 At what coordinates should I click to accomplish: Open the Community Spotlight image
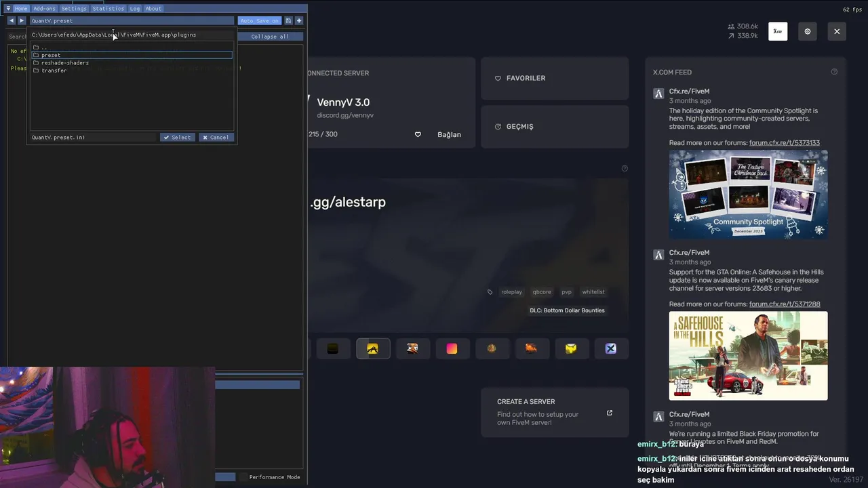[749, 194]
